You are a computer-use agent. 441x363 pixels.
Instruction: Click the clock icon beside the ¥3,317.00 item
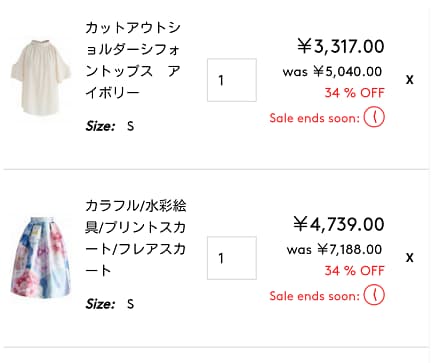point(374,117)
